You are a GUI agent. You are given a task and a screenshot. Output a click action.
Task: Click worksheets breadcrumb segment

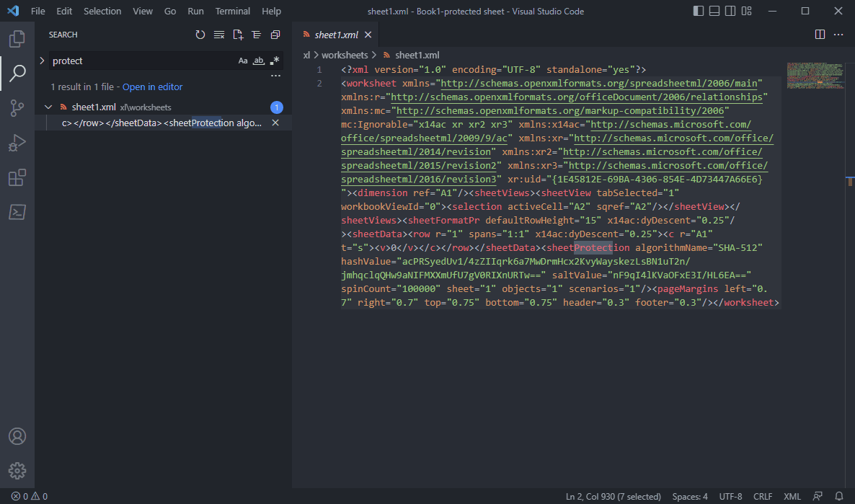[345, 55]
